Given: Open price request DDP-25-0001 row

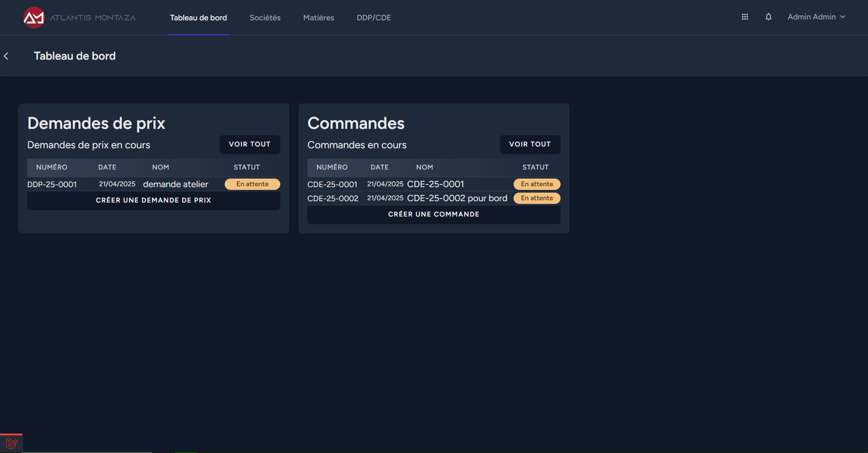Looking at the screenshot, I should (52, 184).
